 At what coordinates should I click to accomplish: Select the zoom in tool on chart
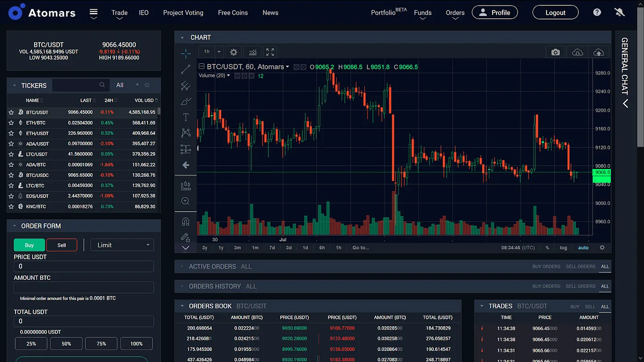(x=185, y=201)
